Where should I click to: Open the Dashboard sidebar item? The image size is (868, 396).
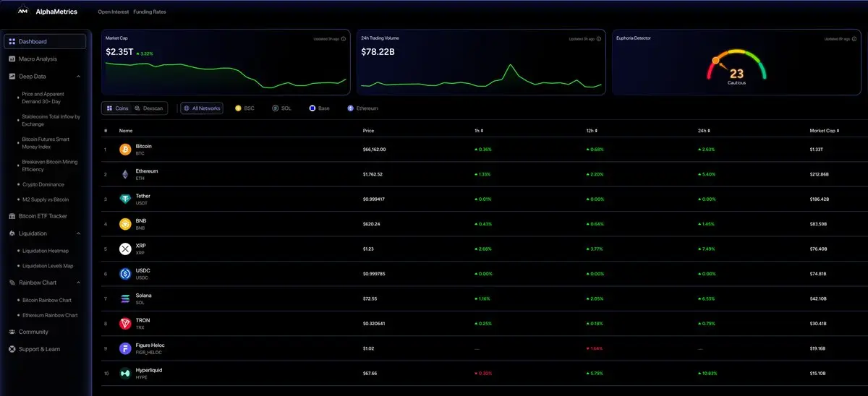pos(45,42)
